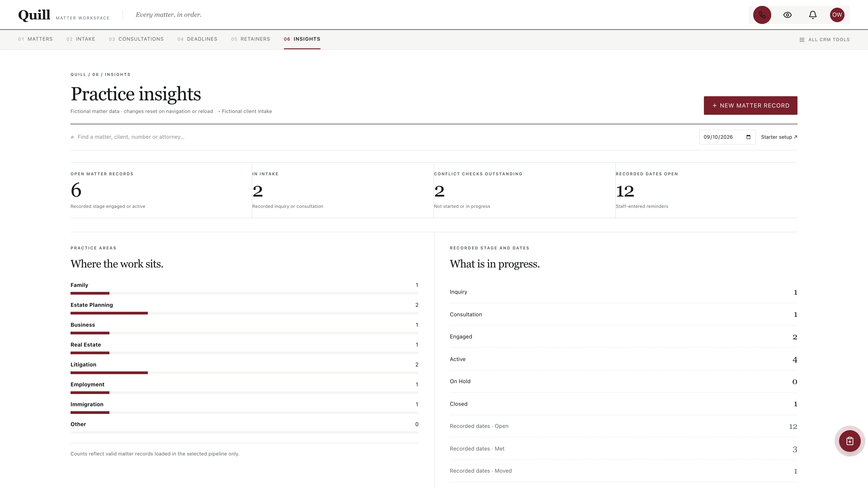Click the Recorded Dates Open card
The width and height of the screenshot is (868, 488).
tap(706, 190)
